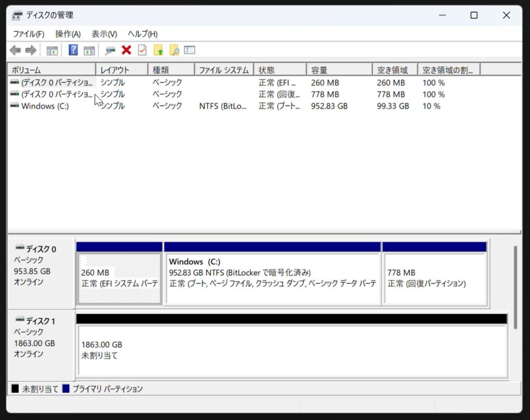The width and height of the screenshot is (530, 420).
Task: Click the disk connect icon in toolbar
Action: 110,50
